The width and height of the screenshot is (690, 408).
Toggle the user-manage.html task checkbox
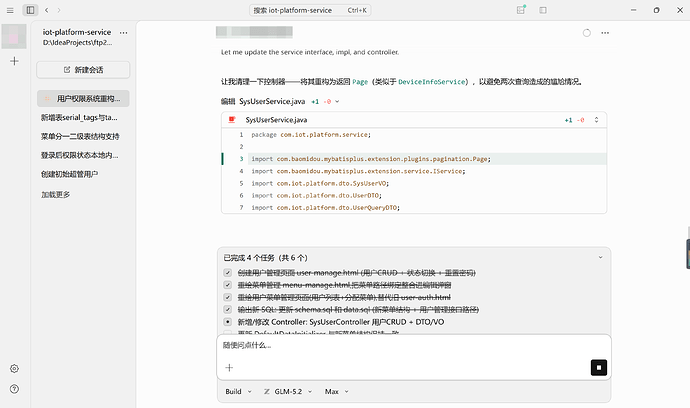228,273
